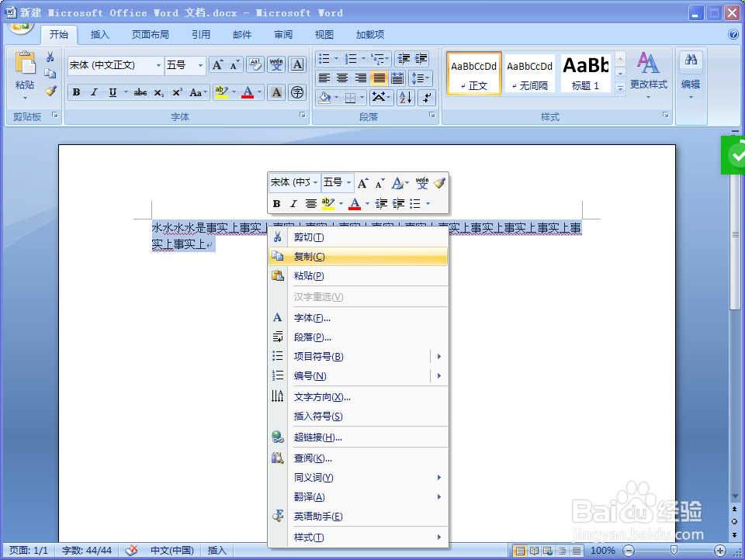The width and height of the screenshot is (745, 560).
Task: Choose 剪切(T) from the context menu
Action: [x=359, y=237]
